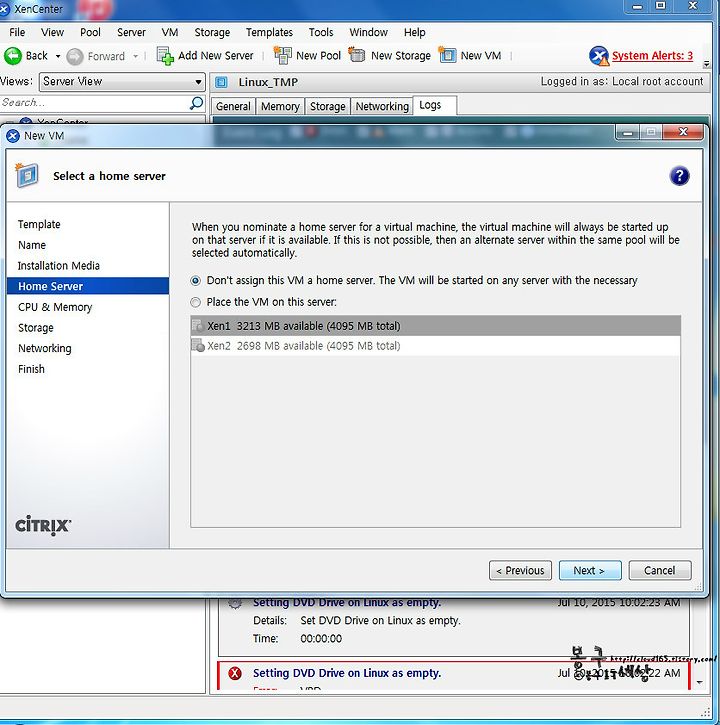The width and height of the screenshot is (720, 725).
Task: Close the New VM dialog
Action: 683,132
